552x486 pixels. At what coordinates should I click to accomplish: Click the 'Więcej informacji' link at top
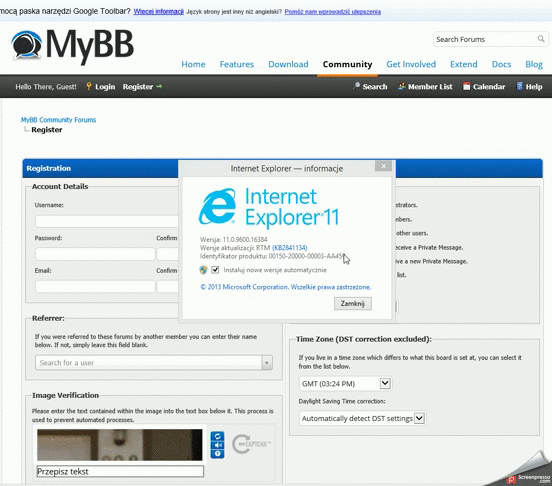(x=159, y=12)
